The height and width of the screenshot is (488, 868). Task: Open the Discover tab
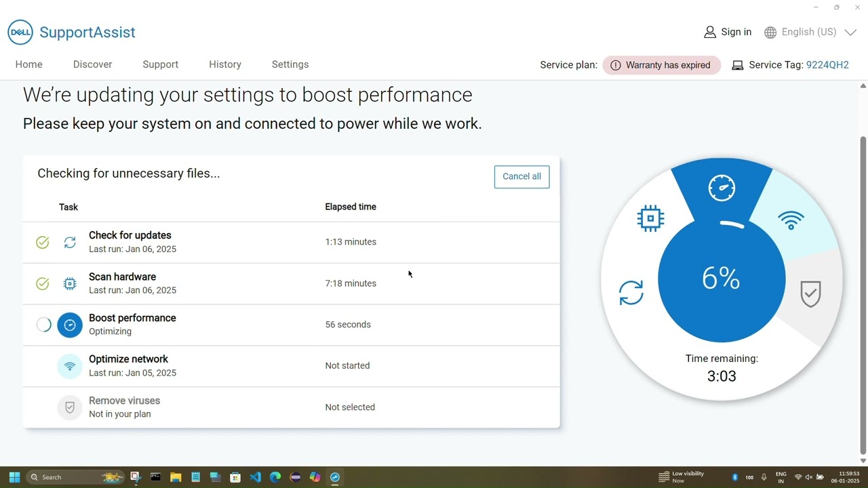(93, 64)
